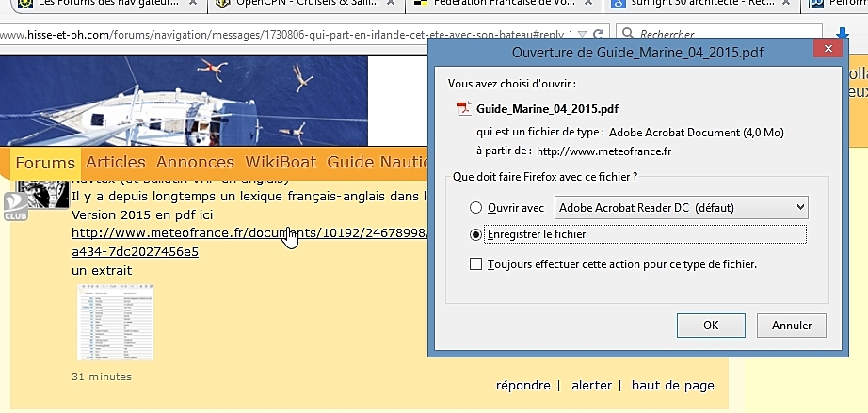Open the WikiBoat menu item
Image resolution: width=868 pixels, height=413 pixels.
tap(281, 162)
